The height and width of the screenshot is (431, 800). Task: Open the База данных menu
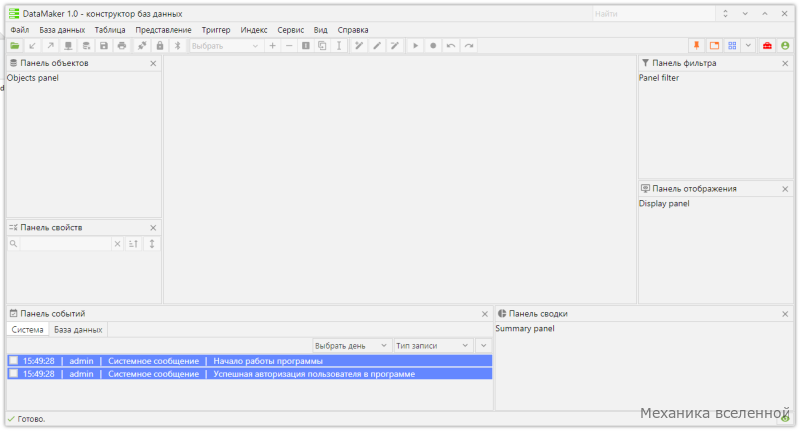(62, 30)
